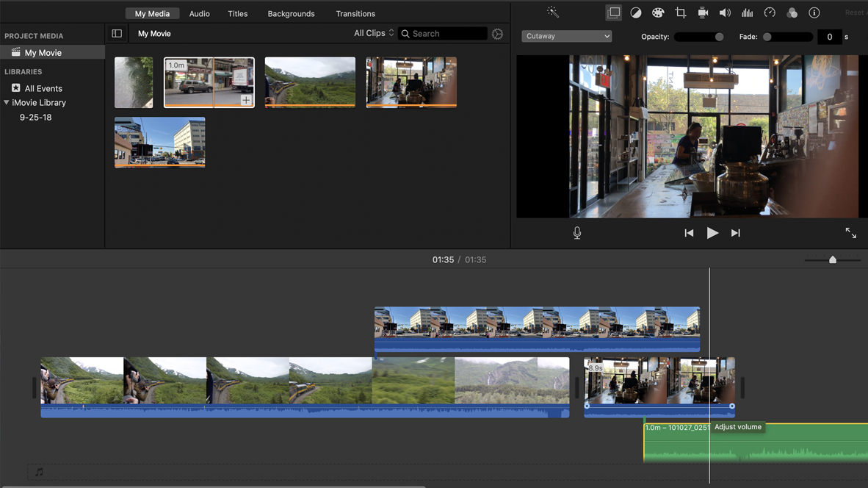The height and width of the screenshot is (488, 868).
Task: Toggle the libraries sidebar visibility button
Action: 117,34
